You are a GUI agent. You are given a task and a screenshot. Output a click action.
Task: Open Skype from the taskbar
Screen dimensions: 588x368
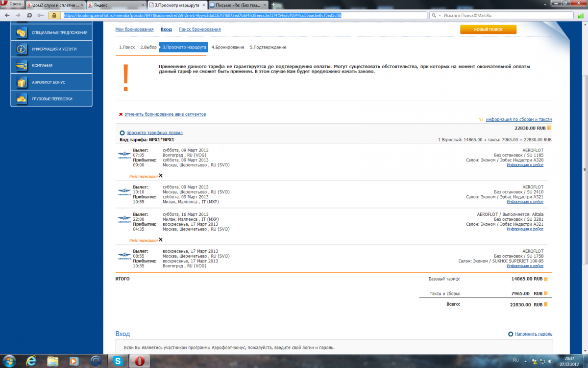point(118,361)
